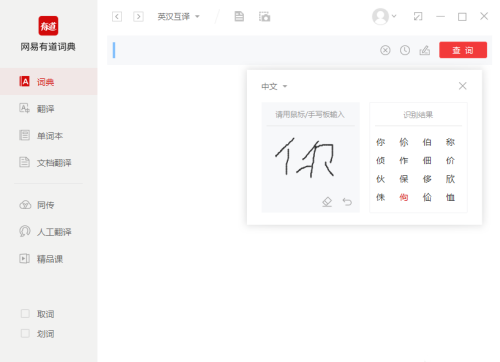Click the red 查询 button
Image resolution: width=500 pixels, height=362 pixels.
coord(463,50)
